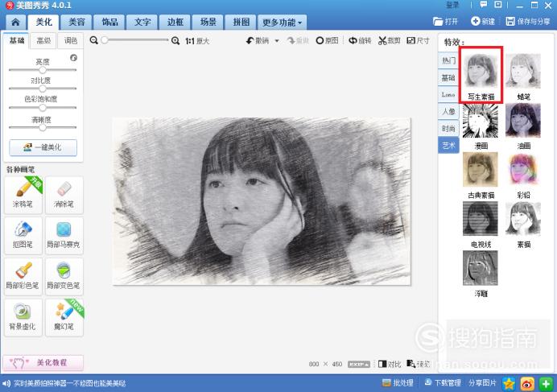The width and height of the screenshot is (557, 392).
Task: Select the 消除笔 eraser pen tool
Action: [x=64, y=195]
